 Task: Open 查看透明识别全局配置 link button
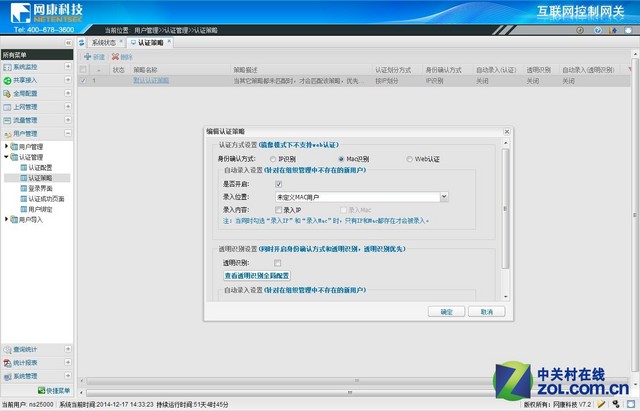tap(257, 275)
